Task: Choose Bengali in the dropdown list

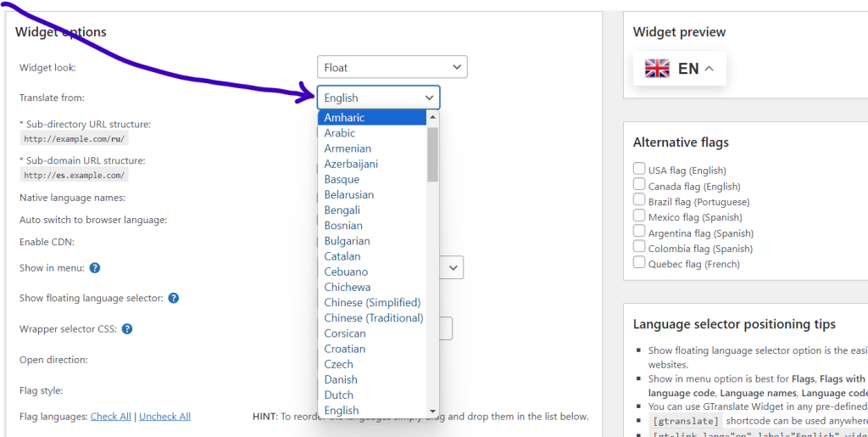Action: (372, 210)
